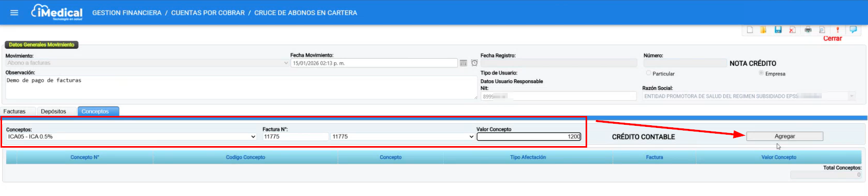Click the Agregar button
This screenshot has height=196, width=868.
click(784, 136)
